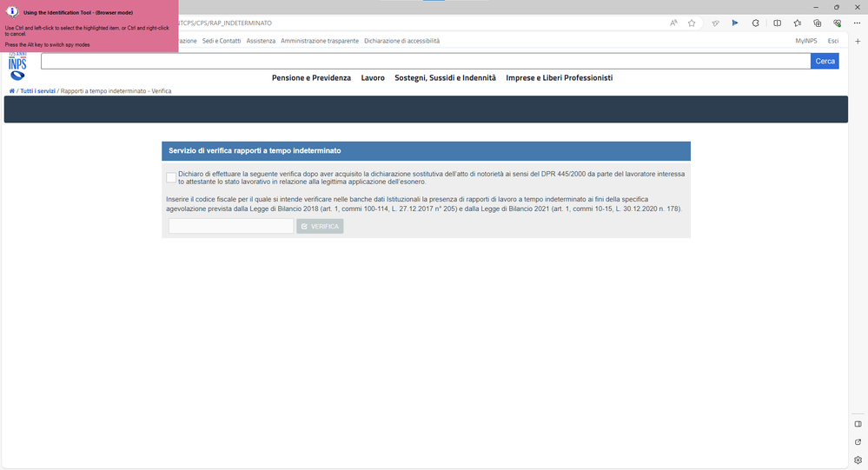The width and height of the screenshot is (868, 470).
Task: Open the browser Extensions puzzle icon
Action: (x=756, y=23)
